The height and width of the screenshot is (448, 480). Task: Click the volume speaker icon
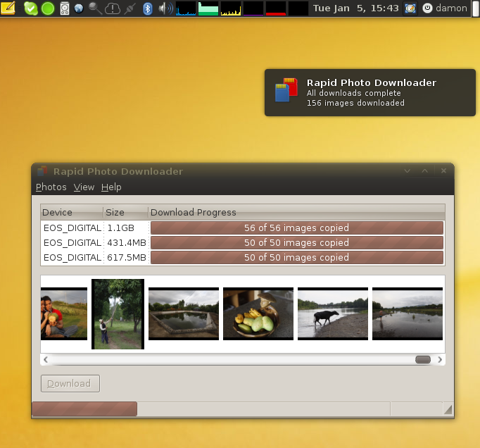[x=165, y=8]
